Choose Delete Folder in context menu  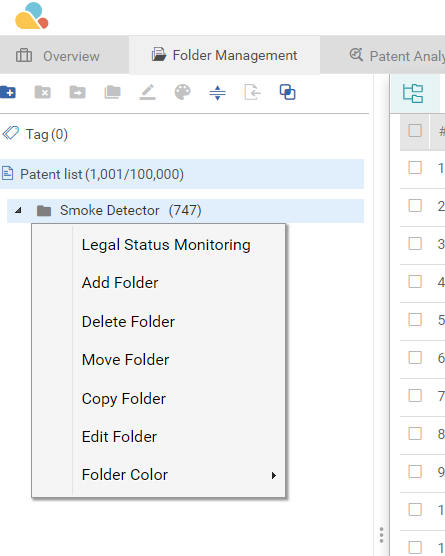[128, 322]
